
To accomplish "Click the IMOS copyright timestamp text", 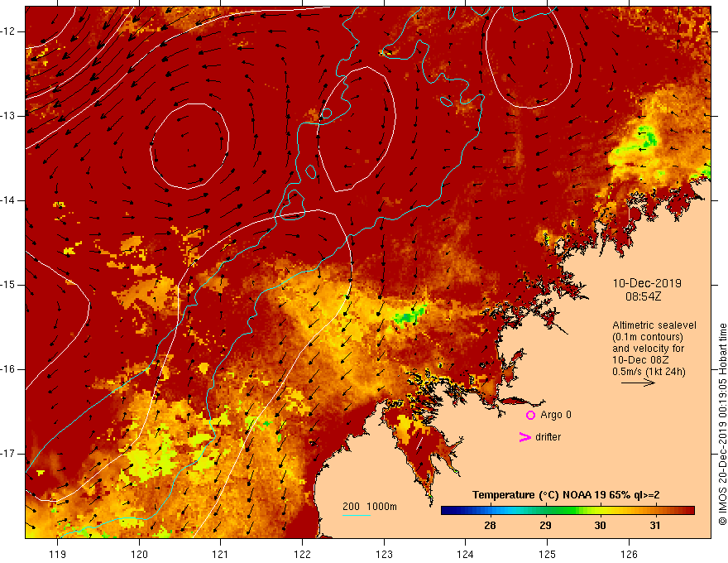I will (x=722, y=424).
